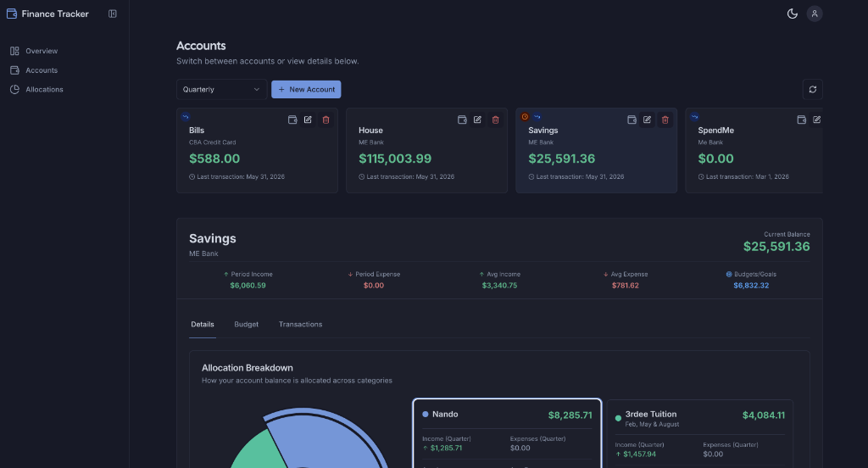Image resolution: width=868 pixels, height=468 pixels.
Task: Click the "CBA Credit Card" subtitle on Bills
Action: click(213, 142)
